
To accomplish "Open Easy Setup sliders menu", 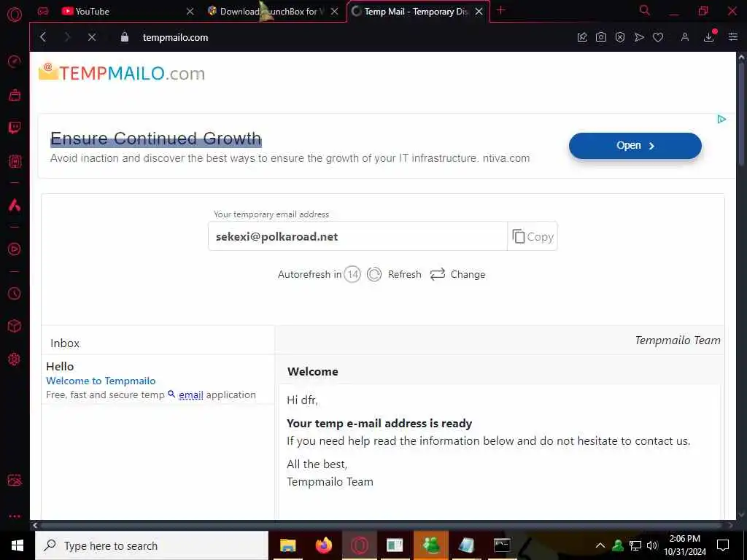I will coord(733,37).
